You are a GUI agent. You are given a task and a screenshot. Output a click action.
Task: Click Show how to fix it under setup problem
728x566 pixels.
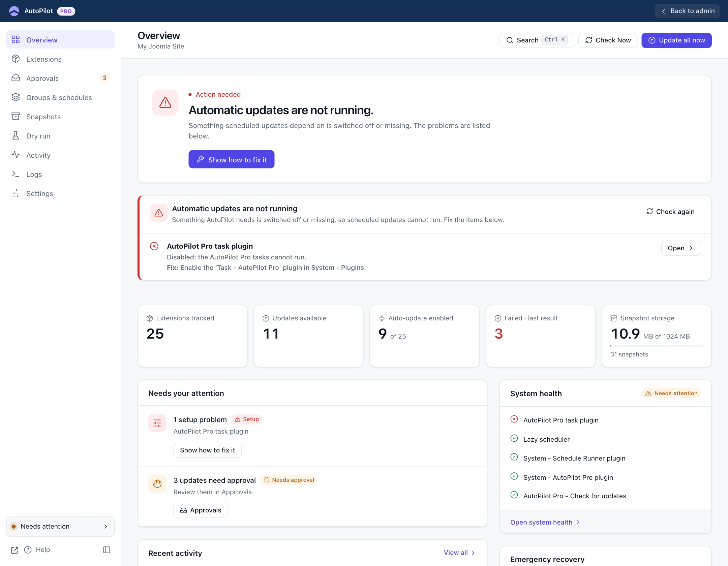click(x=207, y=450)
